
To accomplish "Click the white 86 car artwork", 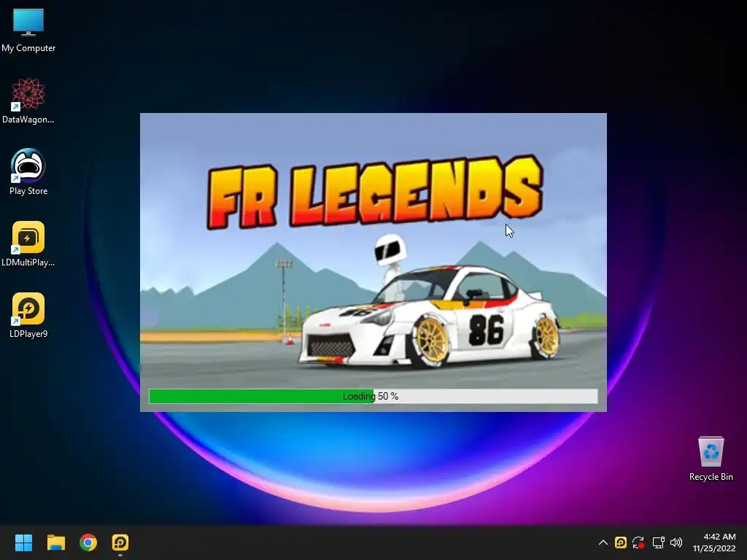I will coord(429,316).
